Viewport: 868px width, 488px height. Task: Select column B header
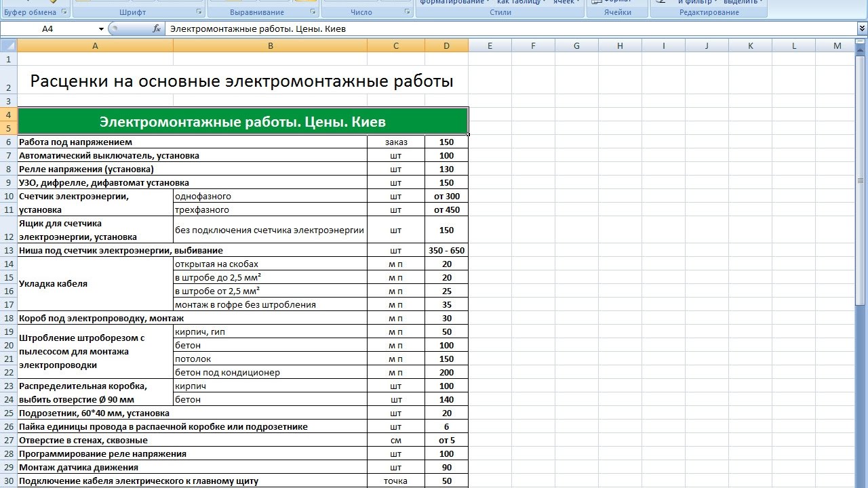tap(270, 45)
